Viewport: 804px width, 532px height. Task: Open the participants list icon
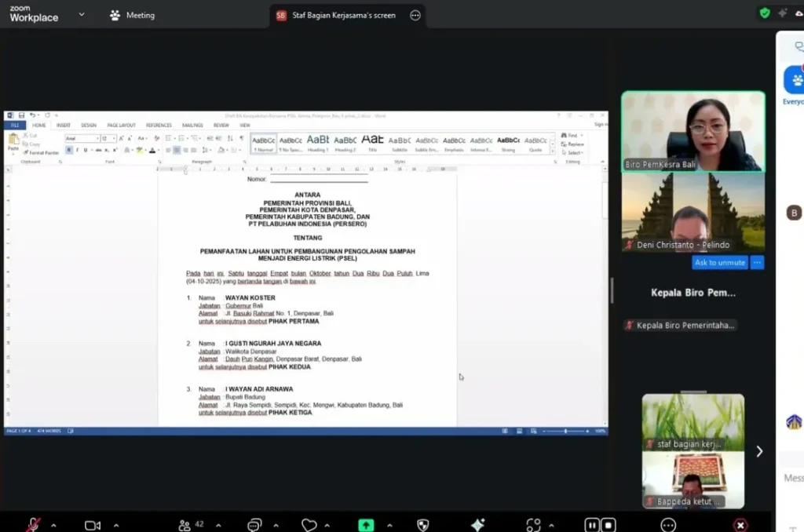185,525
